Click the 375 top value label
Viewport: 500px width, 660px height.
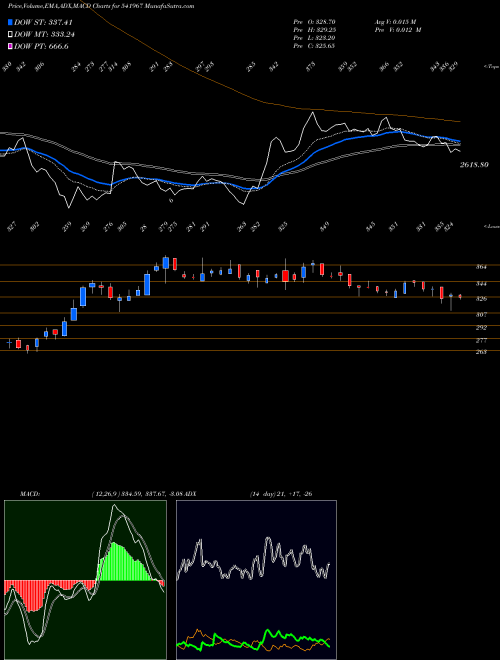pos(311,67)
